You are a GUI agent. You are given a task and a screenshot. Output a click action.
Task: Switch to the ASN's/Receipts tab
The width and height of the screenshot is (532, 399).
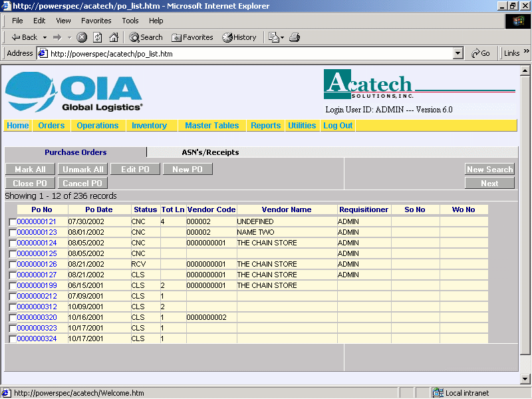210,152
